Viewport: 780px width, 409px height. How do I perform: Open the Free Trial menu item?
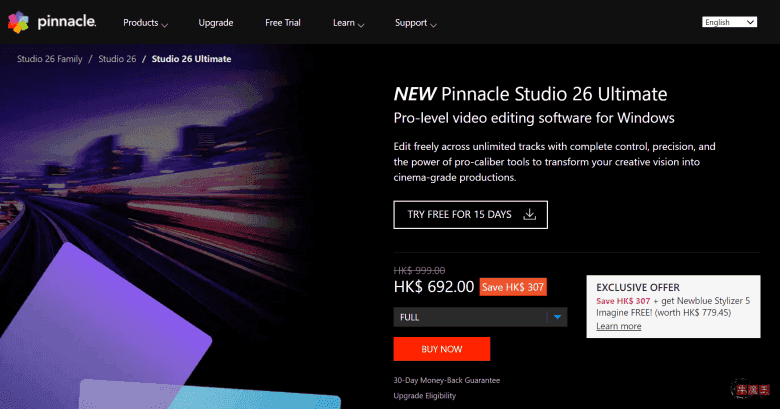286,21
